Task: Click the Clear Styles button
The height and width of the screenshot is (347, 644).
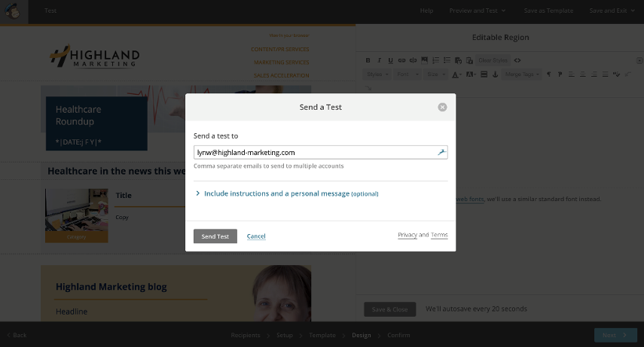Action: click(493, 60)
